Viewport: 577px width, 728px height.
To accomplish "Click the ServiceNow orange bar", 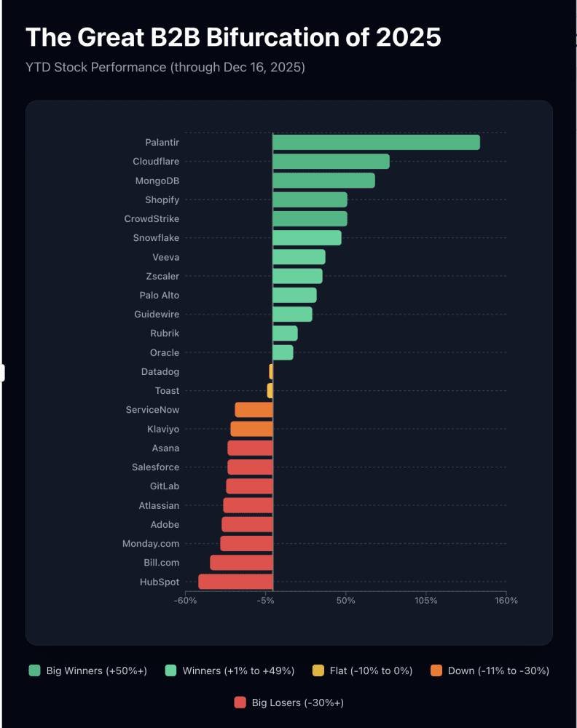I will [254, 410].
